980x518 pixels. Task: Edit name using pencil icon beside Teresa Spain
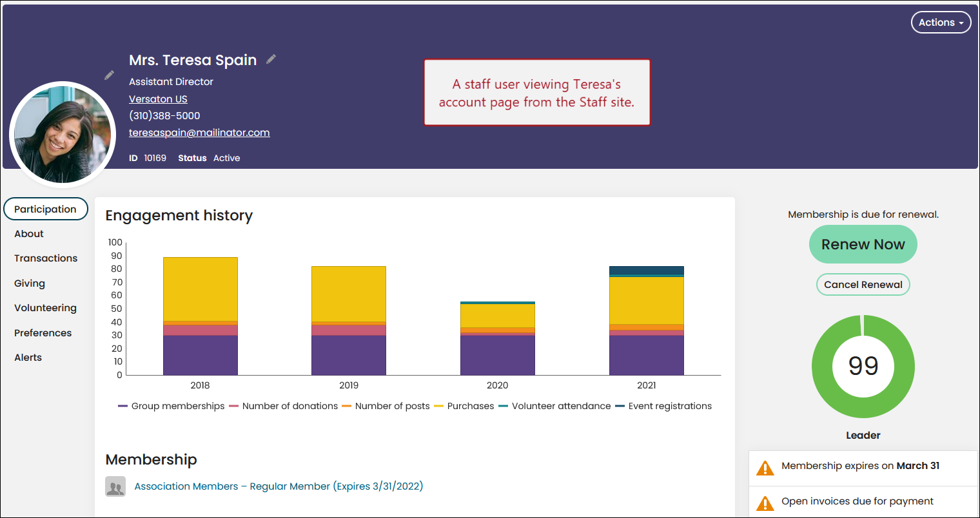pos(271,59)
